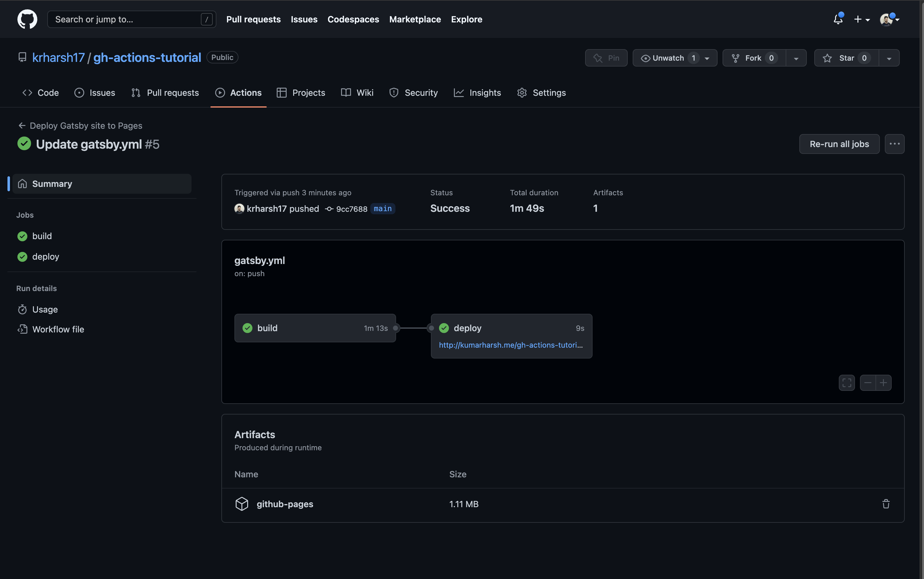
Task: Delete the github-pages artifact via trash icon
Action: (x=886, y=504)
